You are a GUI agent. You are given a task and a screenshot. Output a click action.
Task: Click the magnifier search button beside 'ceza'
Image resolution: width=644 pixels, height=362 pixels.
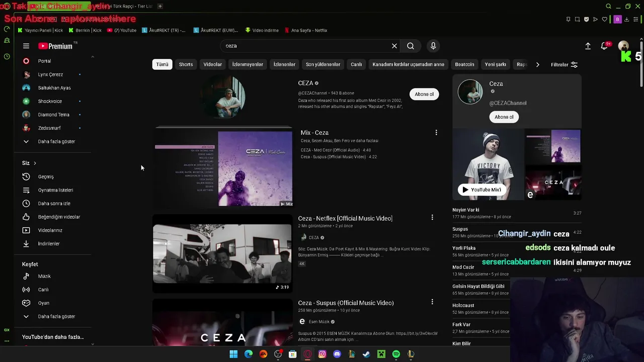coord(411,46)
